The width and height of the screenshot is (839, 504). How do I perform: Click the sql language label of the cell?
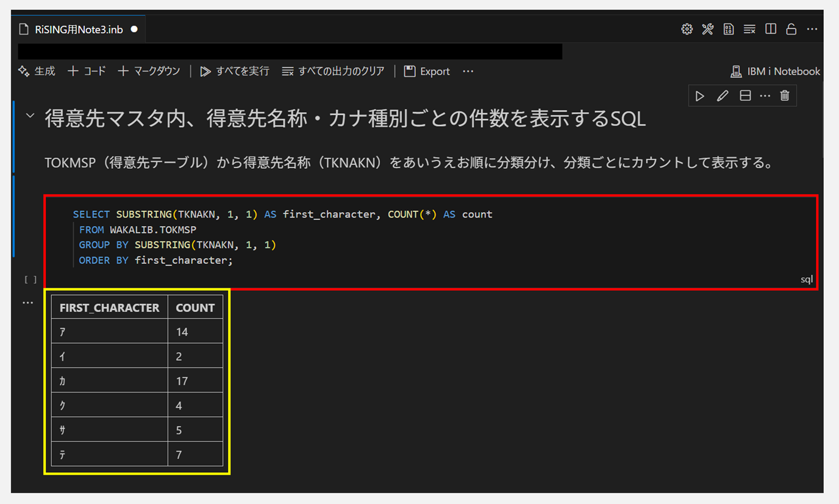(807, 279)
